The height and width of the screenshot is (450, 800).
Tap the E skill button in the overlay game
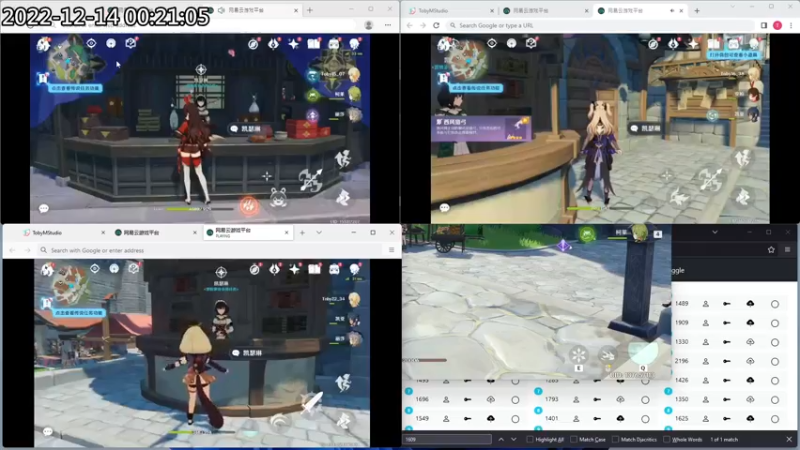(x=579, y=356)
